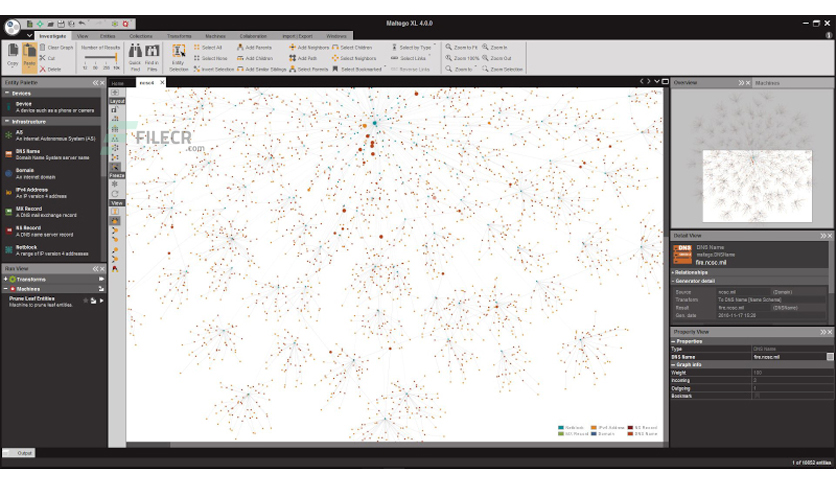Select the Netblock entity in palette
Screen dimensions: 836x484
[x=51, y=251]
